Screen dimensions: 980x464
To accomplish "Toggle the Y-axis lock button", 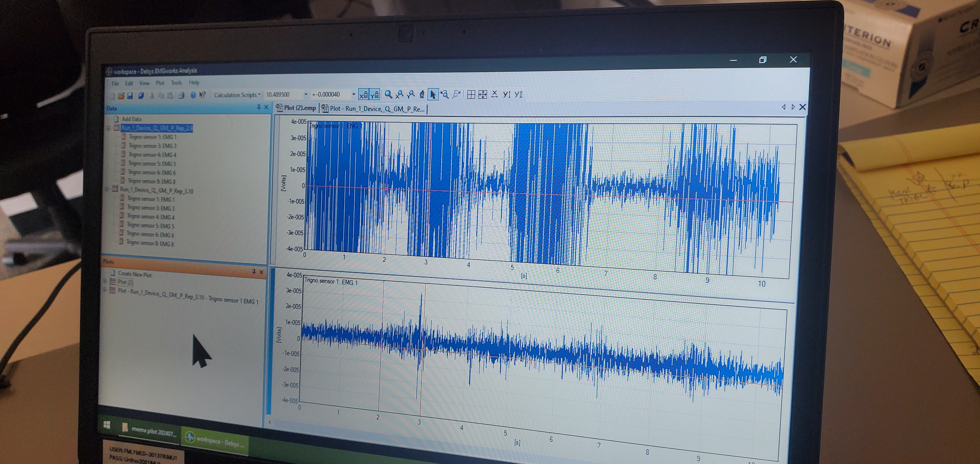I will (375, 94).
